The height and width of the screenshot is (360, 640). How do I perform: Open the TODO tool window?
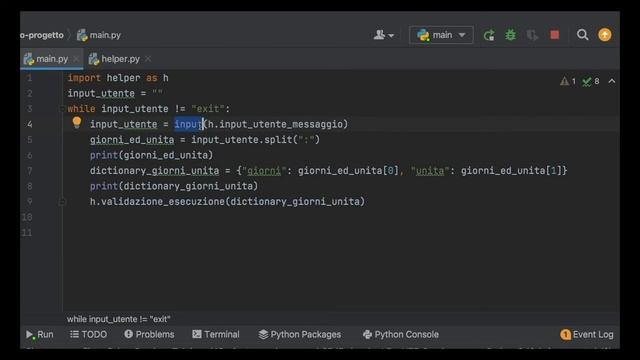pyautogui.click(x=88, y=334)
